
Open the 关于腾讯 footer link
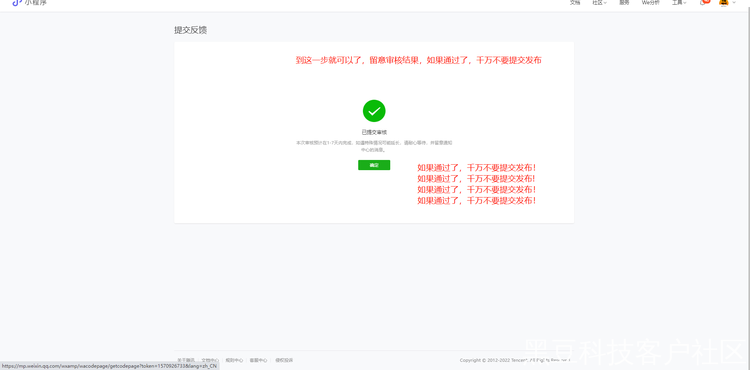pos(186,360)
